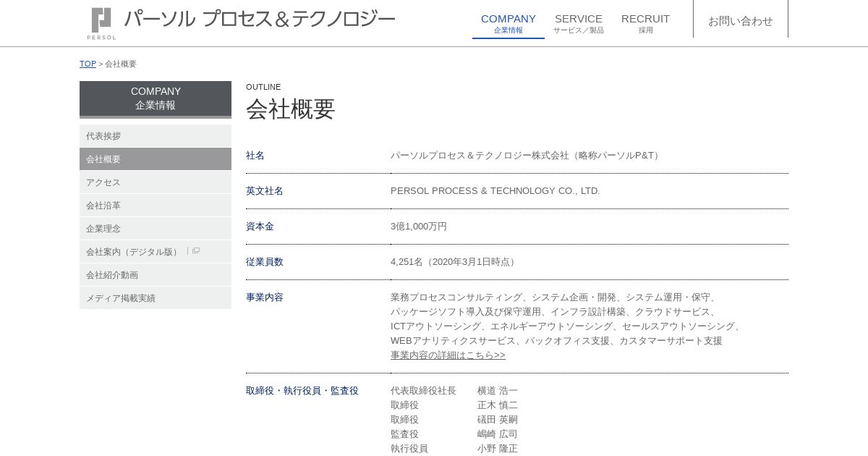Select 代表挨拶 in the sidebar
The width and height of the screenshot is (868, 456).
click(x=156, y=136)
